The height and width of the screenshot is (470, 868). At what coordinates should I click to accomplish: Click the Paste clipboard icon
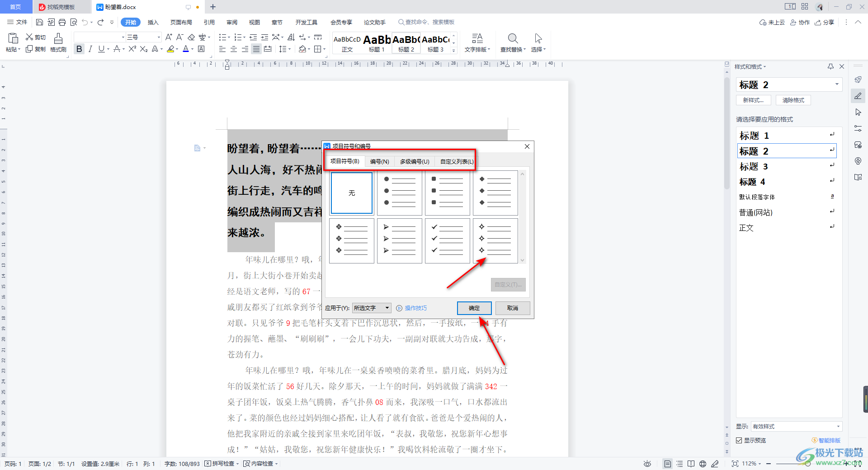[13, 38]
